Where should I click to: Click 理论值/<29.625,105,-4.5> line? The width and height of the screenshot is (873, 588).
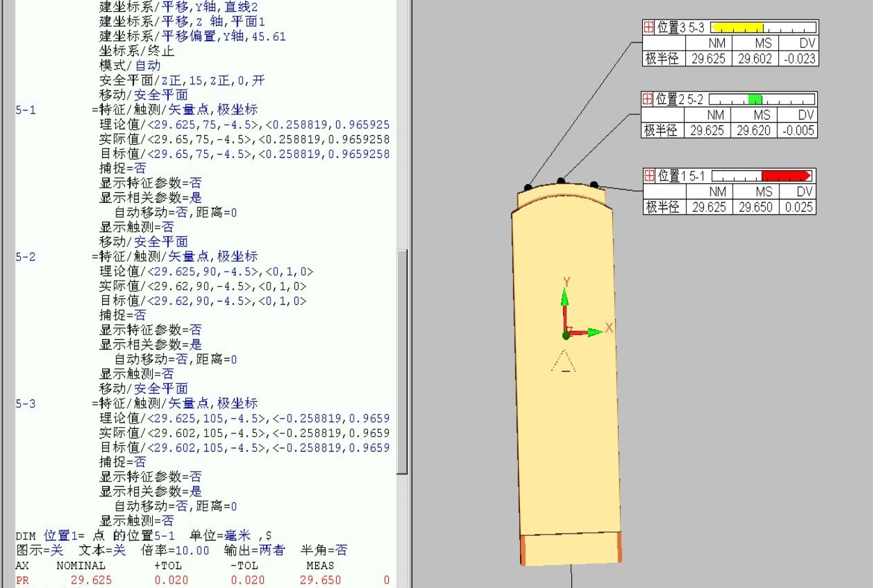coord(244,418)
